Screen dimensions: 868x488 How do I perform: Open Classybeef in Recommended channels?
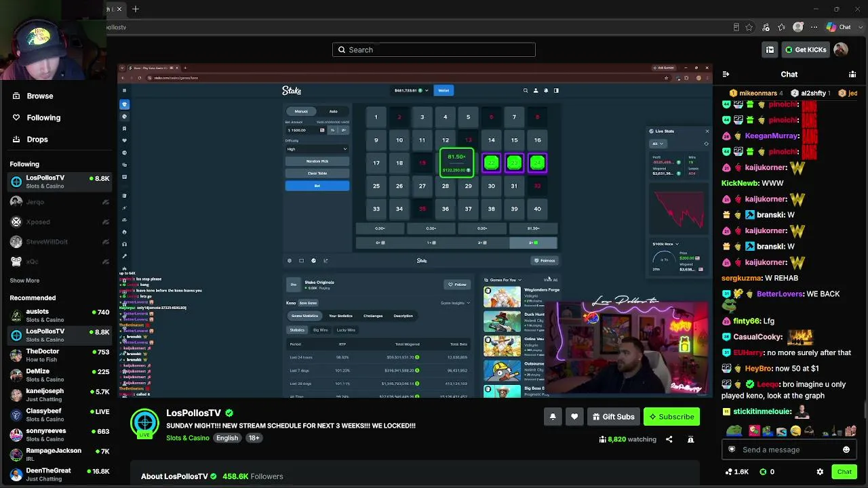60,415
